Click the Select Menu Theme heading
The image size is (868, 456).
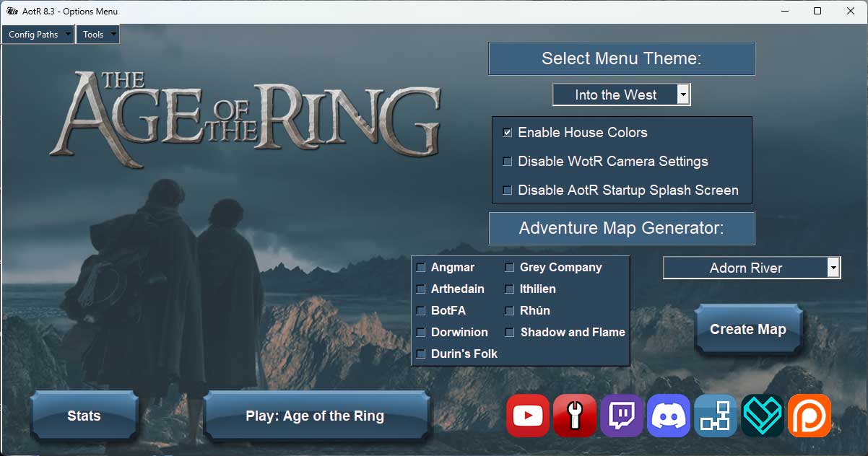coord(622,58)
